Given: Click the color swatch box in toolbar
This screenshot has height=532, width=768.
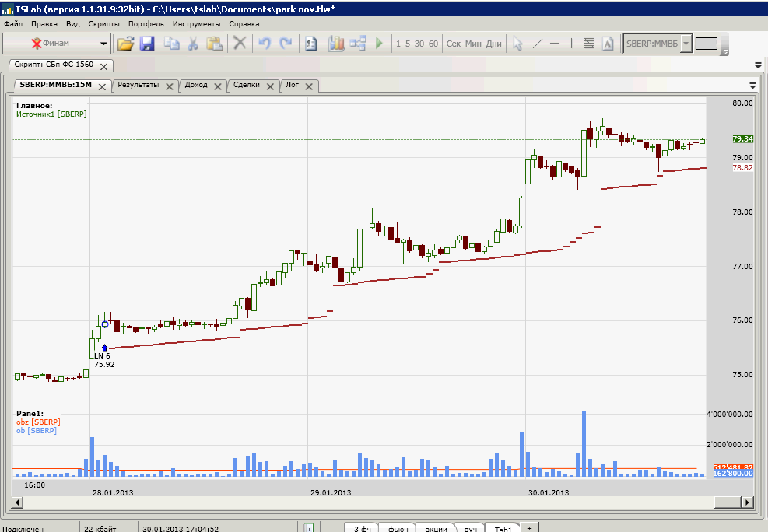Looking at the screenshot, I should coord(706,44).
